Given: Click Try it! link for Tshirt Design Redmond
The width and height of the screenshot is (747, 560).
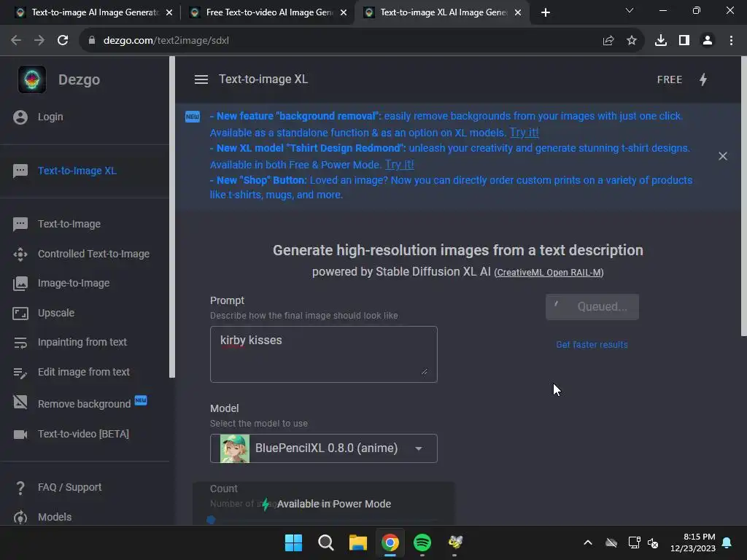Looking at the screenshot, I should 399,165.
